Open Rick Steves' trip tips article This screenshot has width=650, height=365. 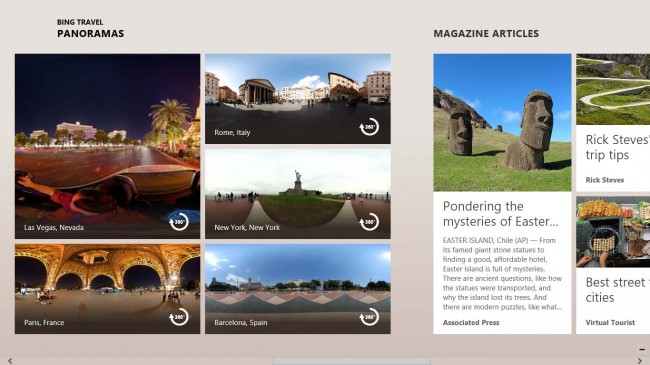pyautogui.click(x=617, y=147)
